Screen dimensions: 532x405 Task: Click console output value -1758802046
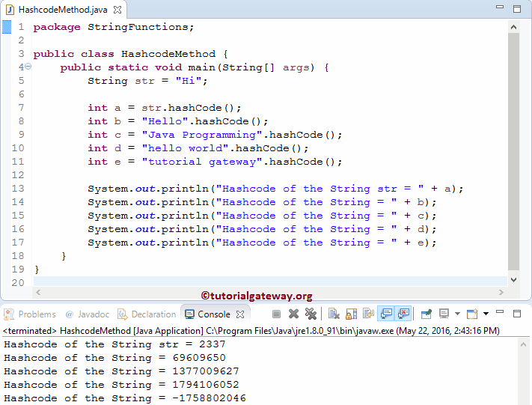point(209,398)
